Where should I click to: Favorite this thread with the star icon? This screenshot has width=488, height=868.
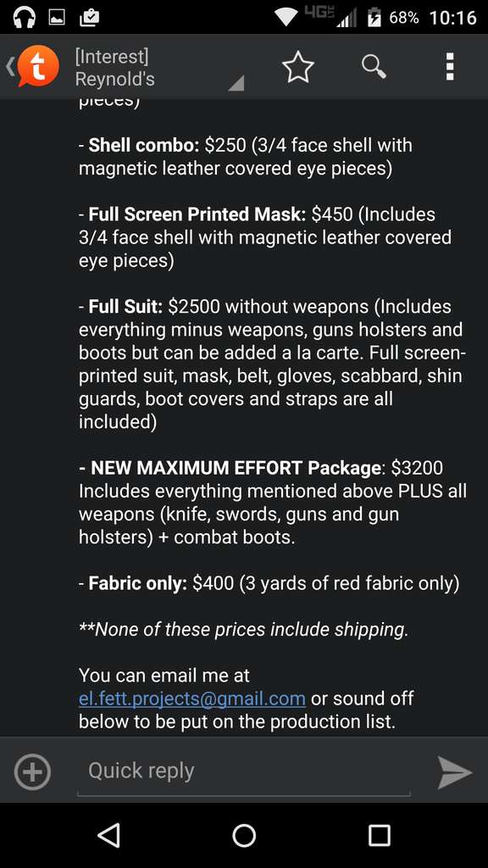298,67
